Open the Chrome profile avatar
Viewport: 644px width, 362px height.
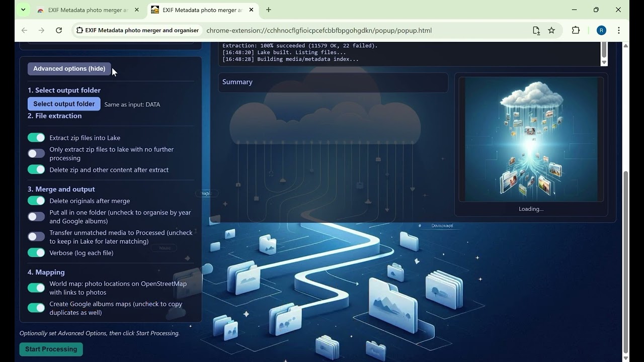(601, 30)
